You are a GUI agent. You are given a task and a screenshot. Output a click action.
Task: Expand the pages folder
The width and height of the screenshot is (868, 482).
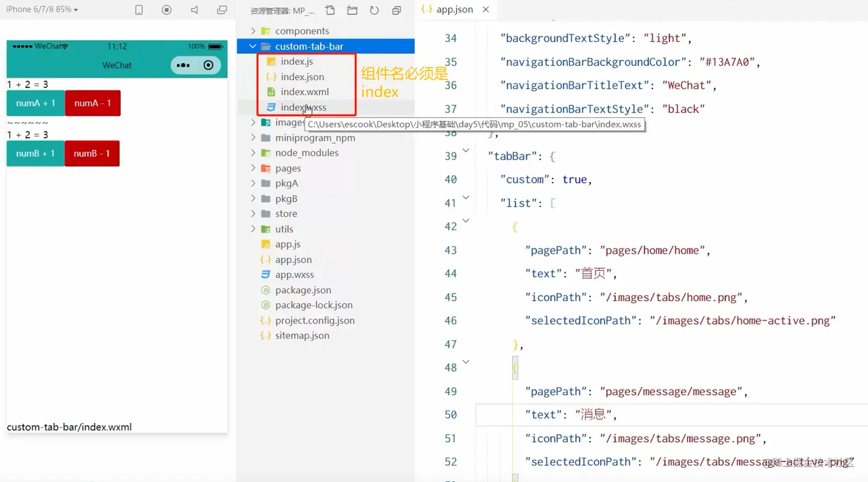253,168
